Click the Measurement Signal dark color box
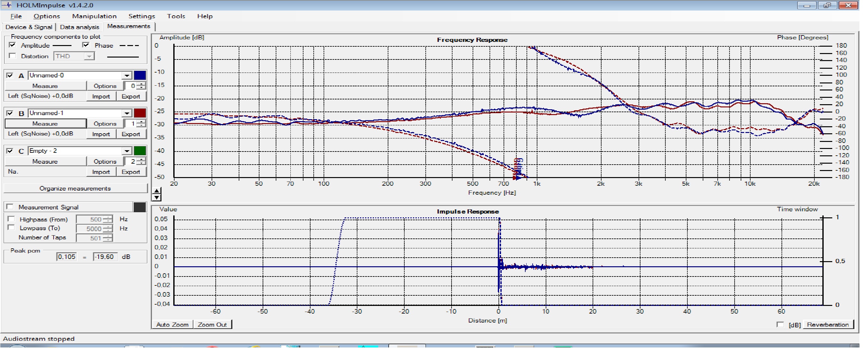The height and width of the screenshot is (358, 868). point(139,207)
